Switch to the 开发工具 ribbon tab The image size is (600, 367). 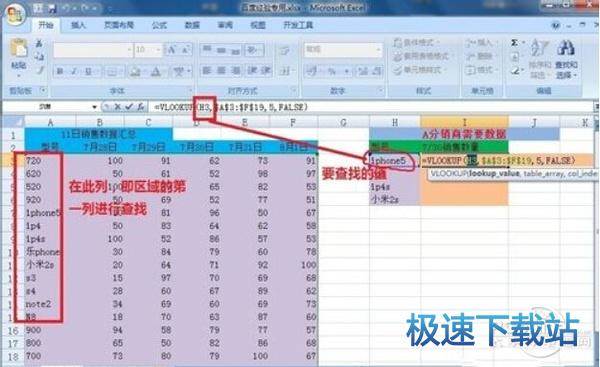click(x=298, y=25)
